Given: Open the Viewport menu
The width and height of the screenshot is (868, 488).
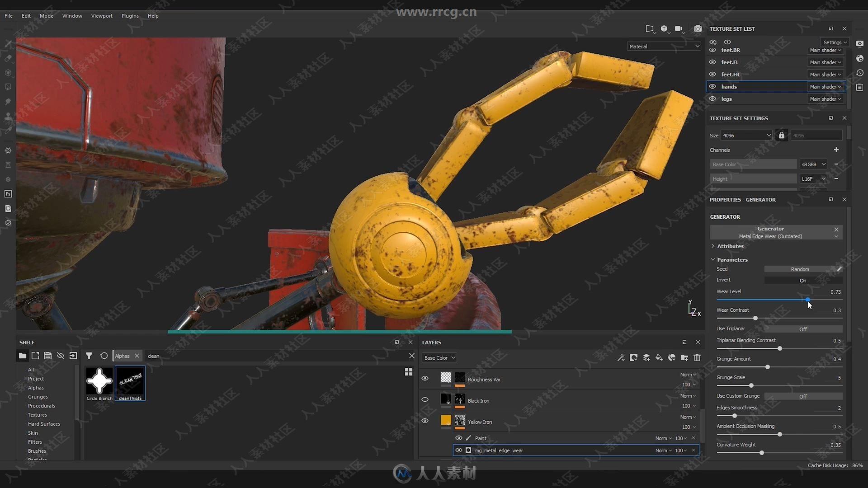Looking at the screenshot, I should click(102, 16).
